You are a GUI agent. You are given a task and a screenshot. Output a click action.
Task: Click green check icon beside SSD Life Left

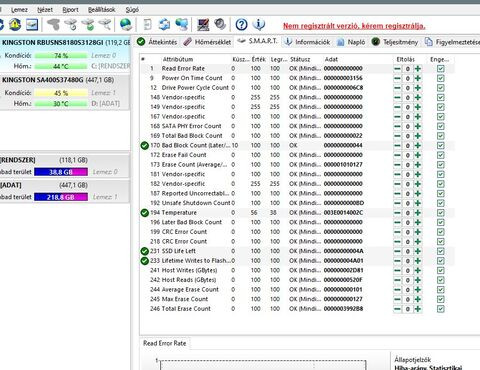[144, 251]
